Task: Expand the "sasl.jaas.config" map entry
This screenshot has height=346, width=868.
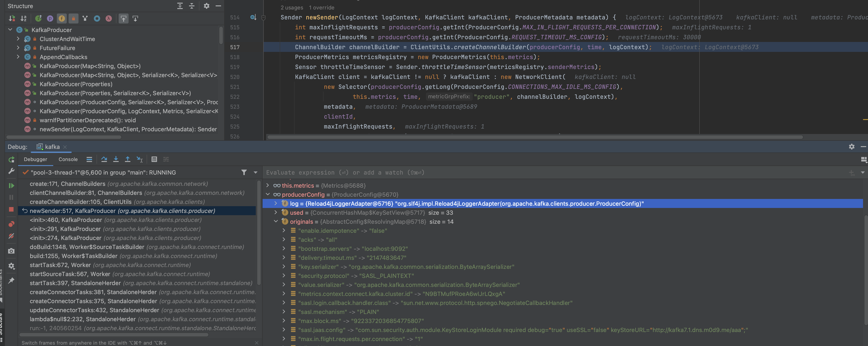Action: (284, 330)
